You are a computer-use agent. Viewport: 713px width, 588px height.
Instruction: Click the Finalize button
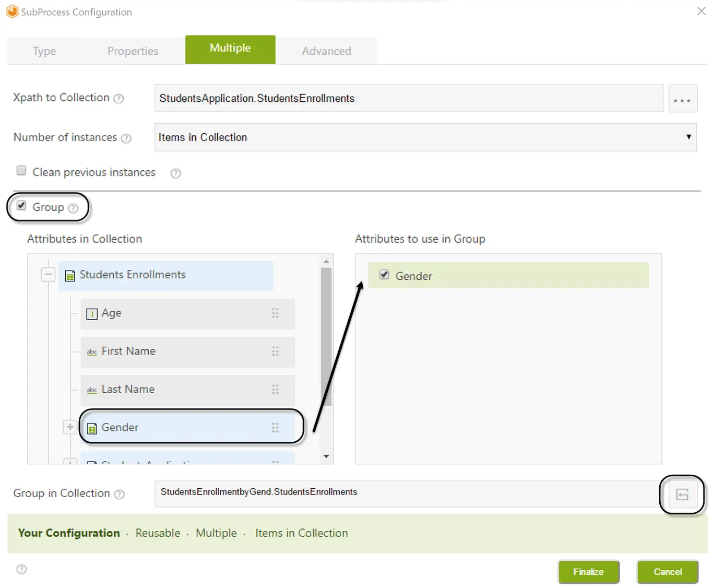(589, 572)
